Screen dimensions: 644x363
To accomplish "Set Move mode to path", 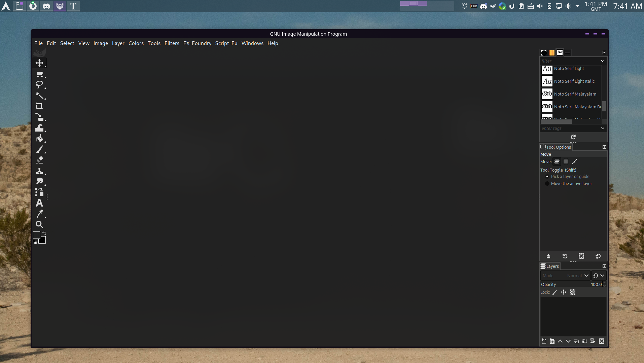I will click(x=574, y=161).
